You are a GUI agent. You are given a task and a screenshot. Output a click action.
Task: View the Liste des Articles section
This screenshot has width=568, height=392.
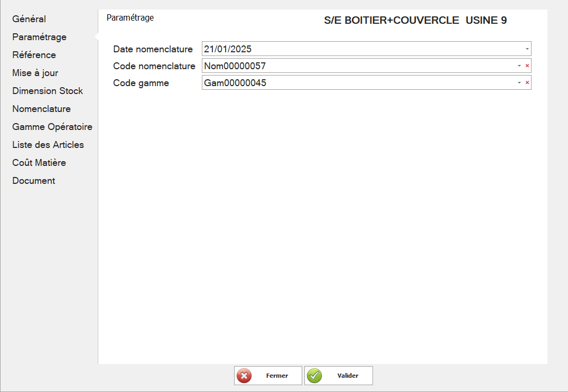click(48, 145)
